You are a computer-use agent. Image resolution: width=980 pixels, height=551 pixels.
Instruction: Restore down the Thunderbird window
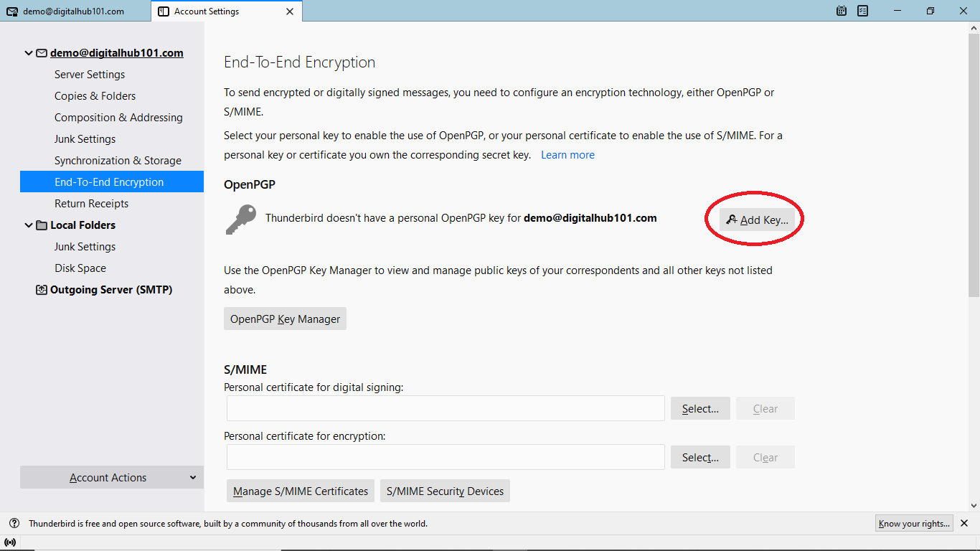click(930, 11)
